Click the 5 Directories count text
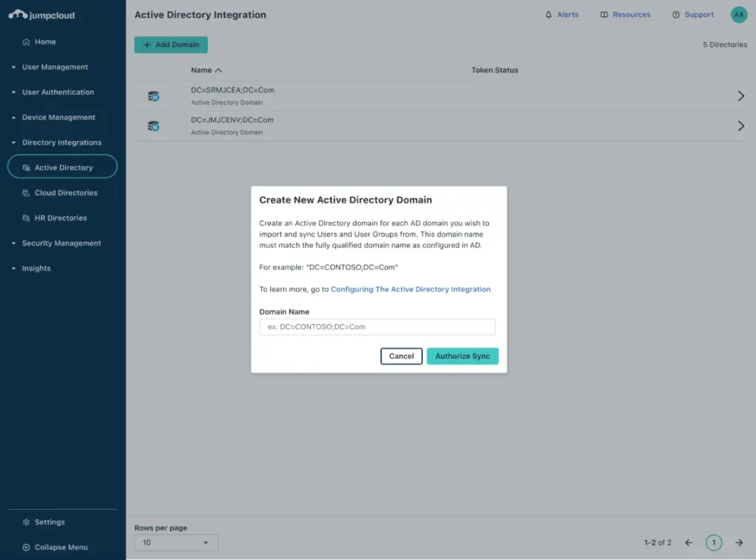This screenshot has height=560, width=756. coord(725,44)
